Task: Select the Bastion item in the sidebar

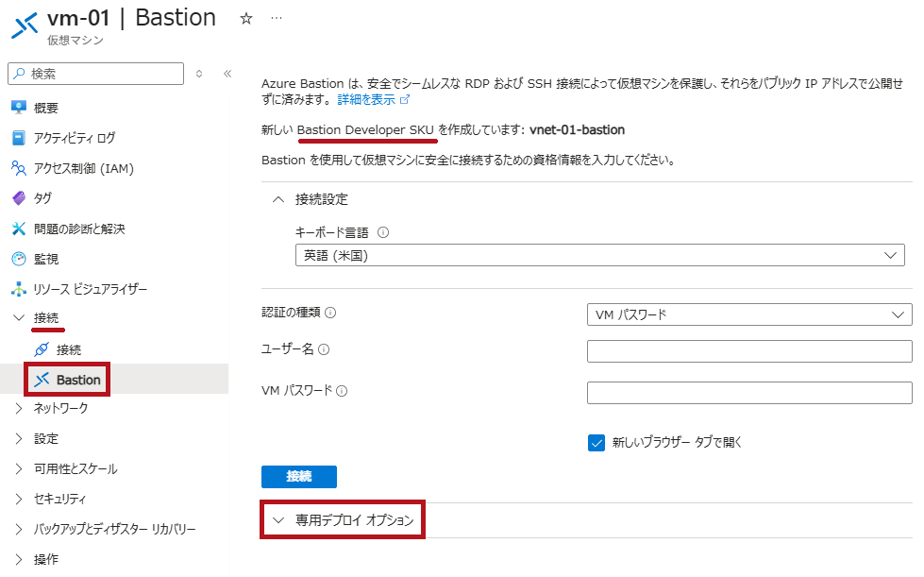Action: pyautogui.click(x=67, y=380)
